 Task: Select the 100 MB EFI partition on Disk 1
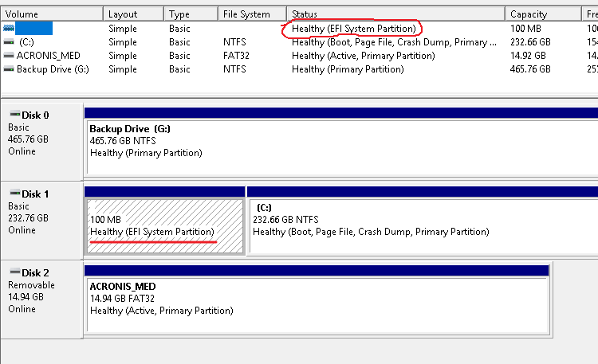point(164,225)
